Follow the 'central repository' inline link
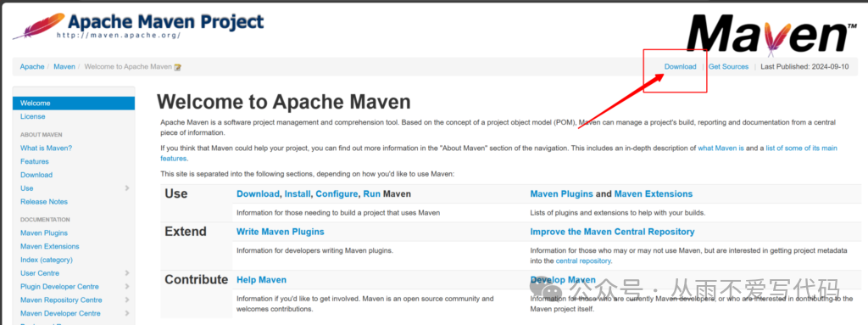This screenshot has height=325, width=868. click(x=583, y=261)
